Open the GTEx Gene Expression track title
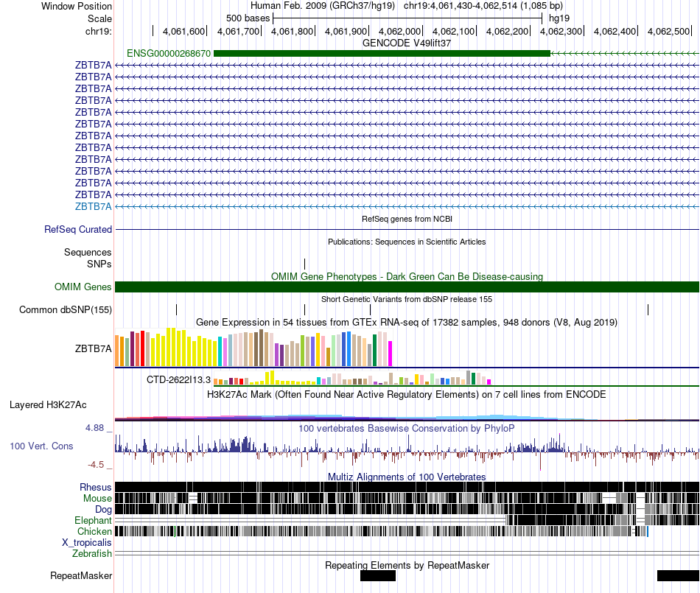This screenshot has width=700, height=593. [x=407, y=322]
